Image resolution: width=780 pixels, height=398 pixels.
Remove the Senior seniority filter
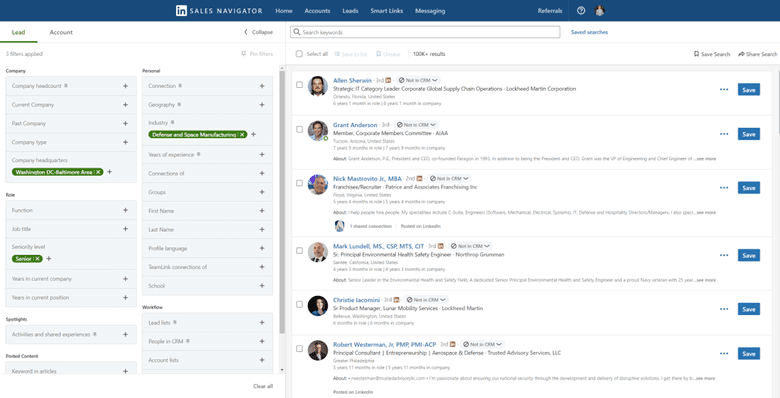tap(37, 259)
